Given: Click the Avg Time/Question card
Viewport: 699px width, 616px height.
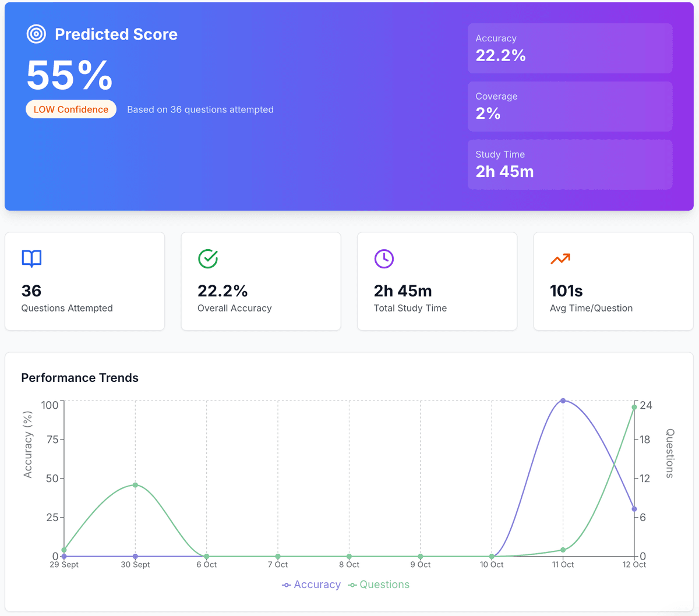Looking at the screenshot, I should (613, 281).
